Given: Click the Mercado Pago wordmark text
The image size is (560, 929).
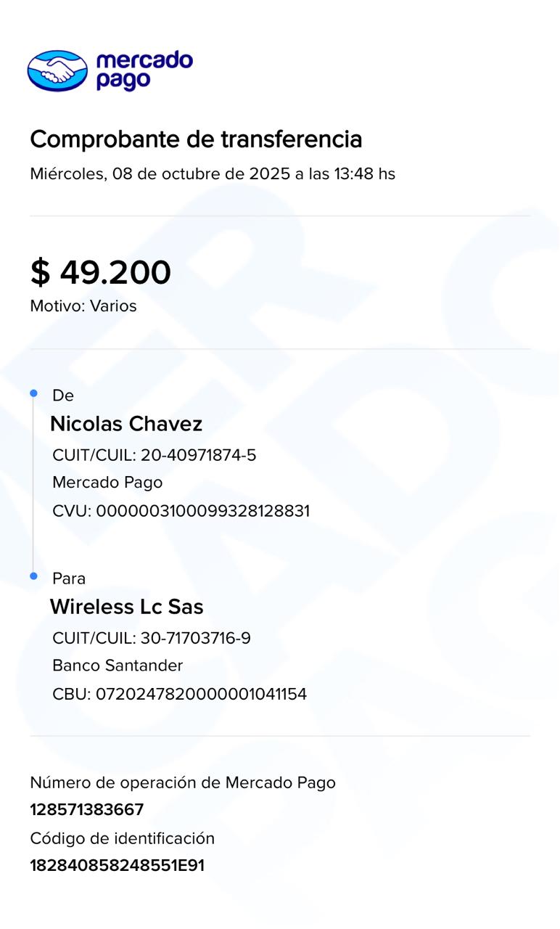Looking at the screenshot, I should point(144,70).
